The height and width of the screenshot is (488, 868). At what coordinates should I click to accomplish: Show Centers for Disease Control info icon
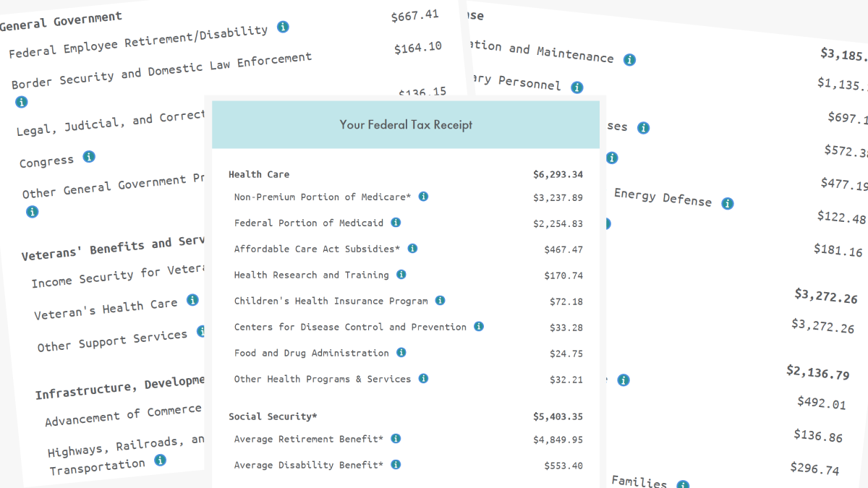tap(479, 327)
